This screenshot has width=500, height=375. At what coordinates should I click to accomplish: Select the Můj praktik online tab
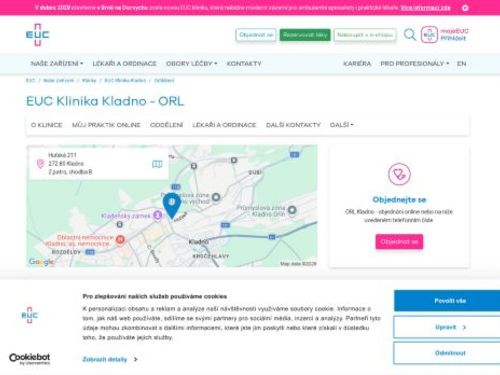[106, 125]
